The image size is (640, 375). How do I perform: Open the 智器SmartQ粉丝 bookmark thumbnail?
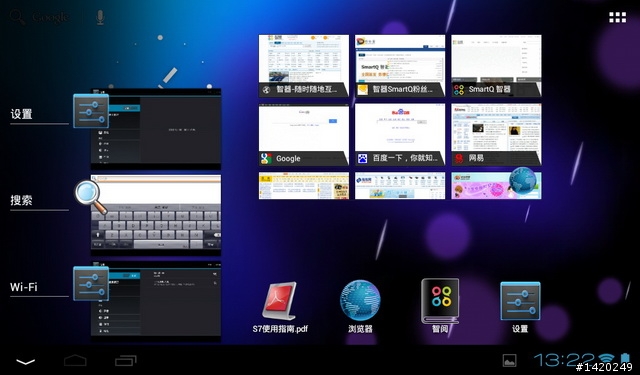pyautogui.click(x=400, y=66)
